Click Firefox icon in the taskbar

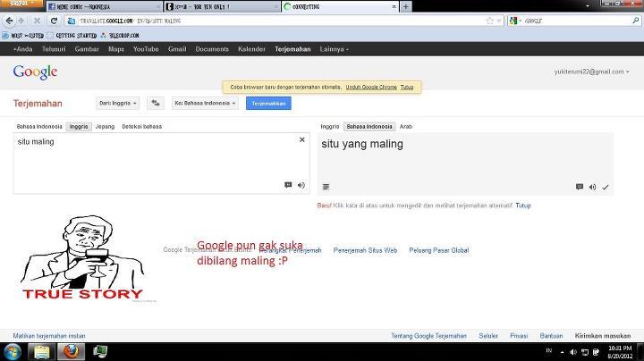tap(71, 352)
